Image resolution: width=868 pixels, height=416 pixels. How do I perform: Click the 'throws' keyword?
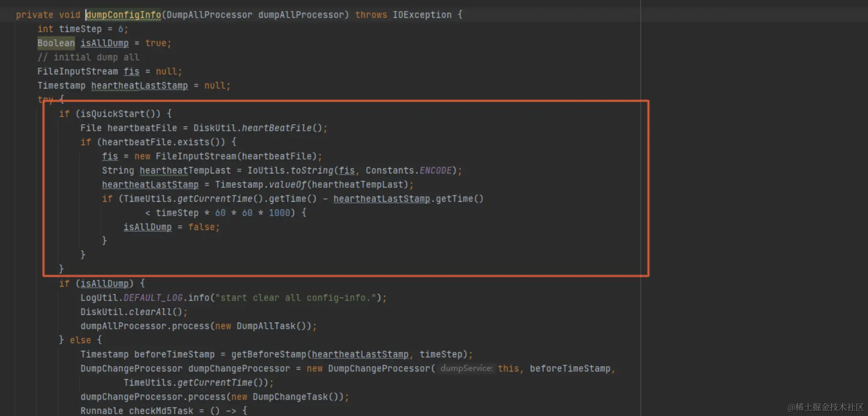(x=371, y=15)
